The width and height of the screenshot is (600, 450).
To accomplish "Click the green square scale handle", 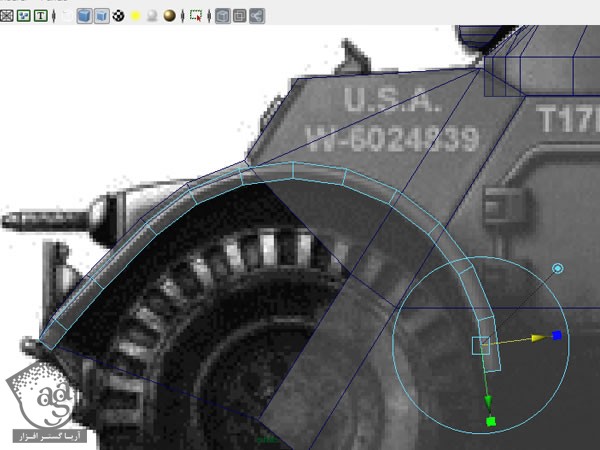I will click(491, 423).
